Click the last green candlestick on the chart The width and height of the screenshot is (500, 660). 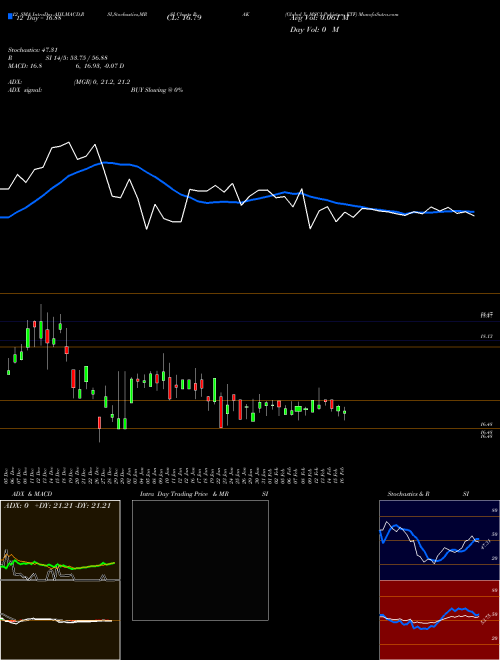[344, 413]
